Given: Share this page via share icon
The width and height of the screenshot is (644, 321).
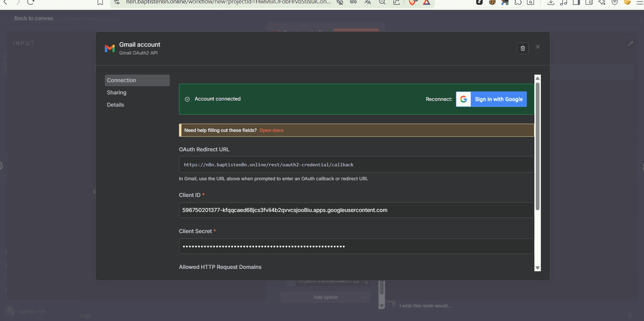Looking at the screenshot, I should pos(397,2).
